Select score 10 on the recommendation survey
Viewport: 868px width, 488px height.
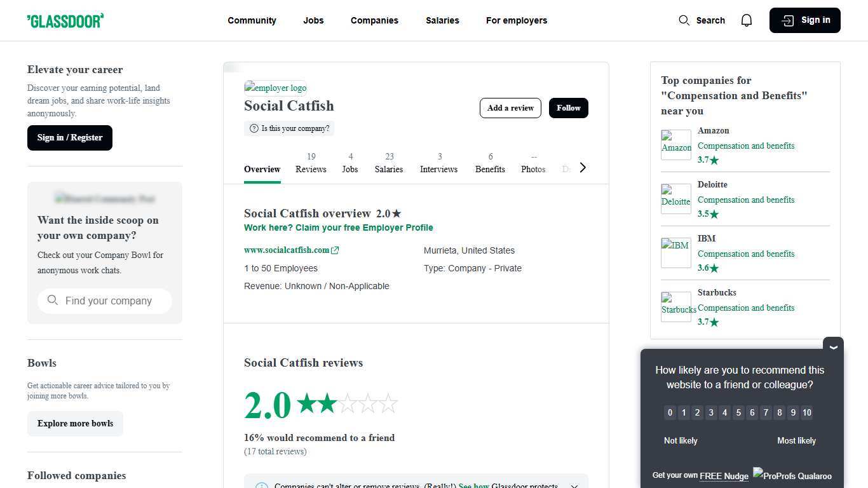click(806, 412)
